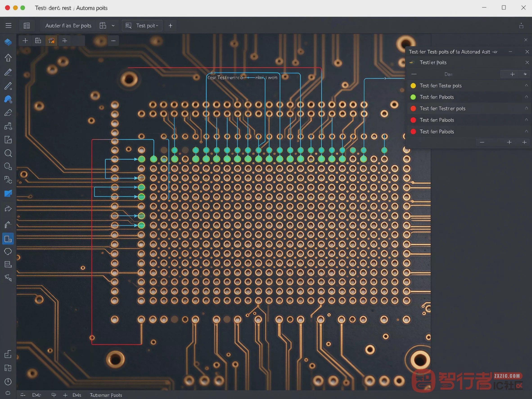Screen dimensions: 532x399
Task: Click the yellow swatch of Tester pois
Action: [413, 86]
